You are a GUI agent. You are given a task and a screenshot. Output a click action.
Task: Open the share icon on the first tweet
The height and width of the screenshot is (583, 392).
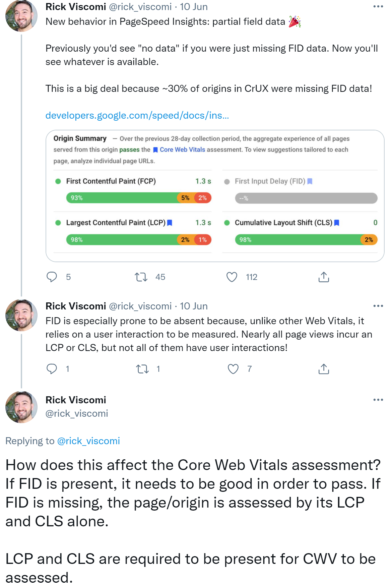(324, 277)
